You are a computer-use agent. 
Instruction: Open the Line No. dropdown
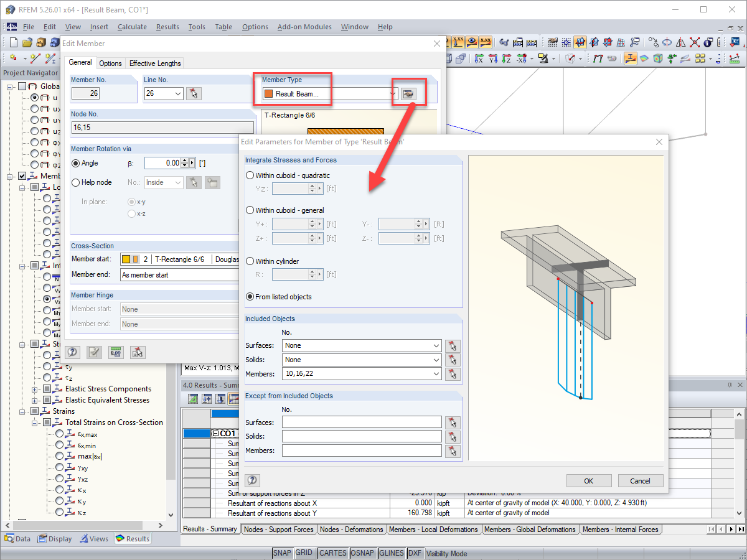point(177,94)
